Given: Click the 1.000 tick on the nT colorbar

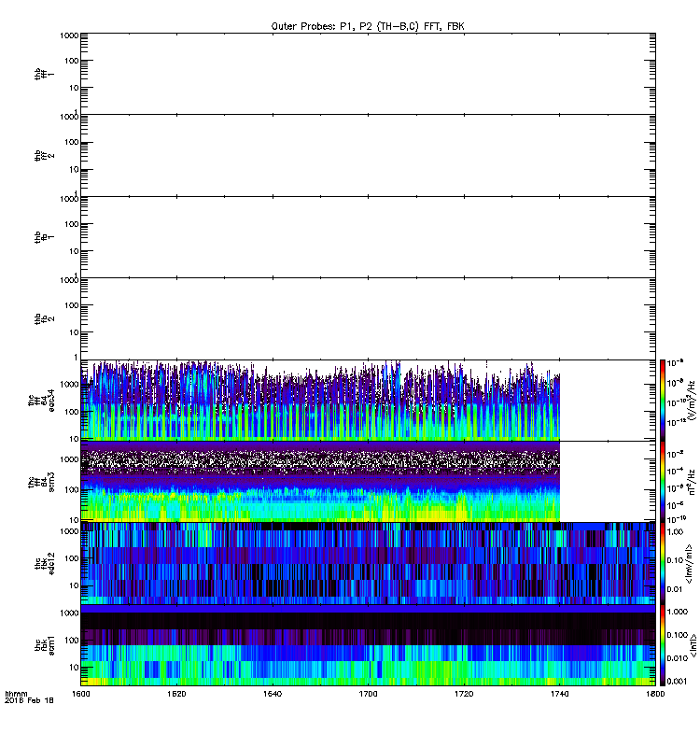Looking at the screenshot, I should pyautogui.click(x=678, y=612).
